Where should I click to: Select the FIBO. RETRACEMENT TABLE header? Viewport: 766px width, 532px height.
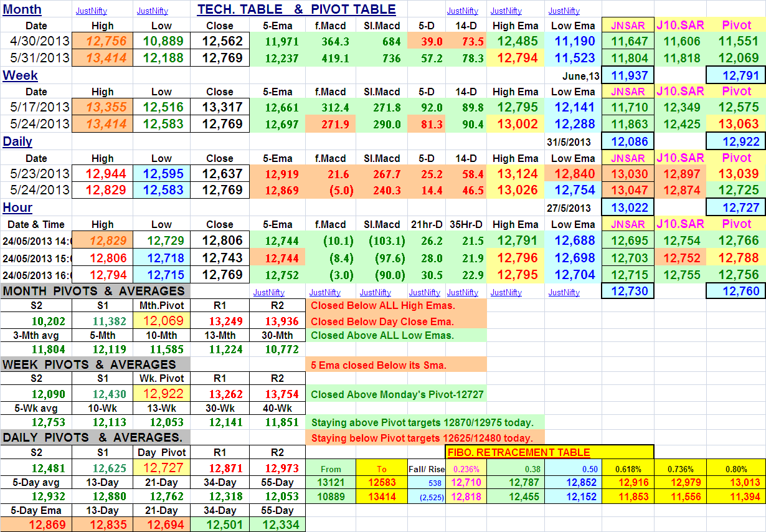tap(550, 452)
